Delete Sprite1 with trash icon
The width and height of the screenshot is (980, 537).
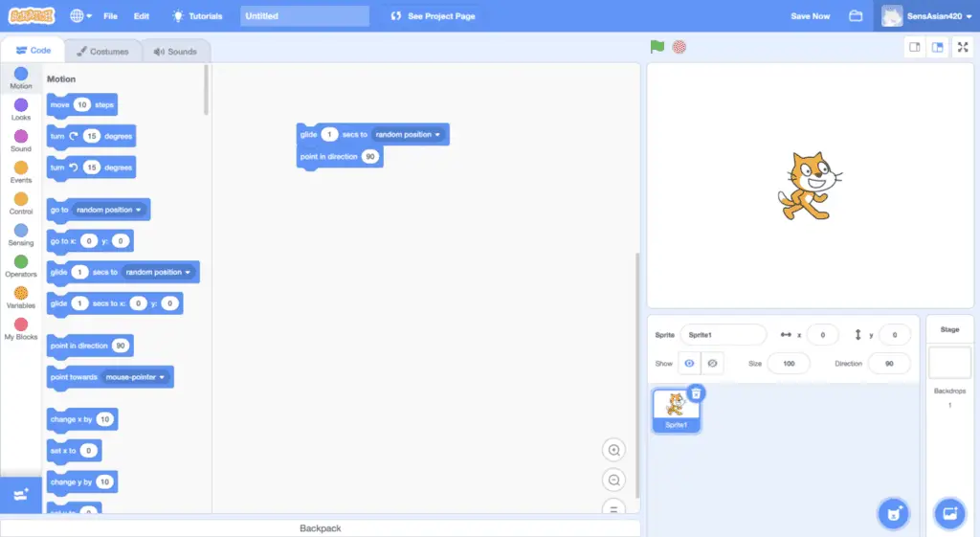(x=697, y=393)
